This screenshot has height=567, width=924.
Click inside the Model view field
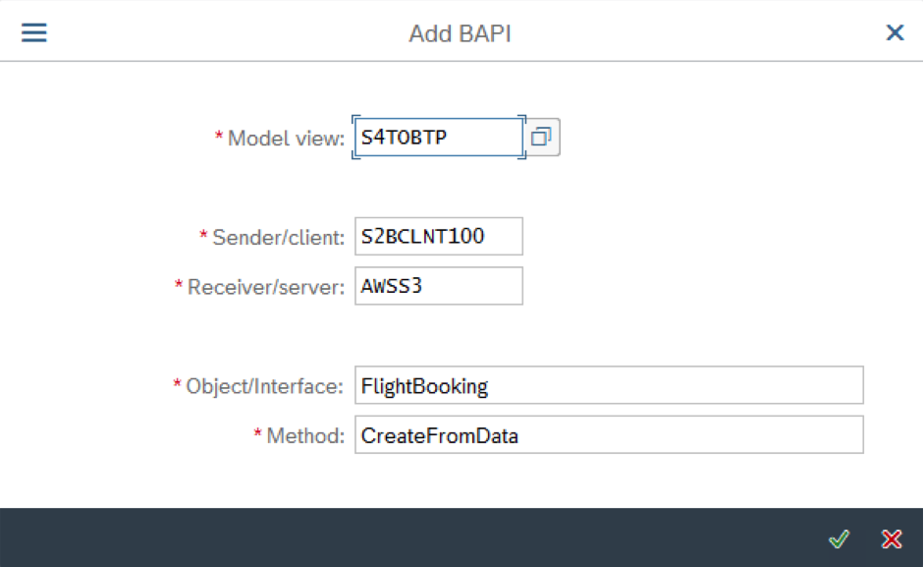click(x=437, y=137)
